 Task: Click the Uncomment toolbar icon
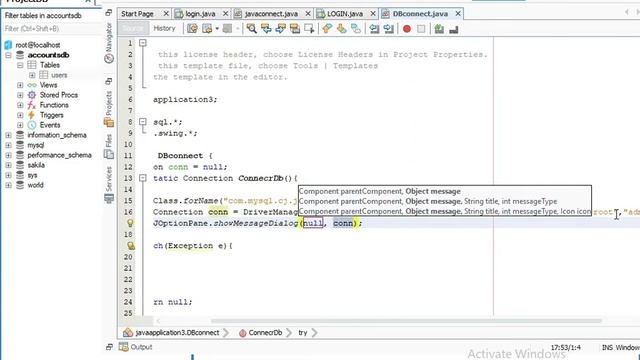(x=453, y=29)
